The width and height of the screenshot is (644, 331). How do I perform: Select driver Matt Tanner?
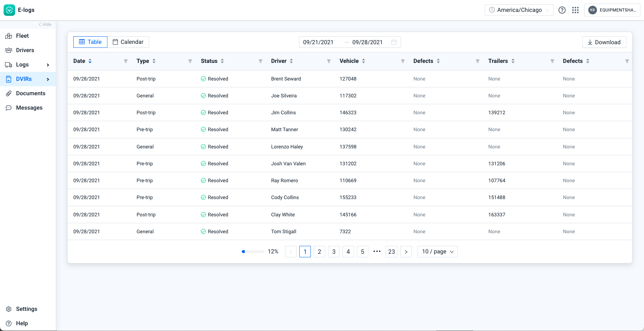(284, 129)
